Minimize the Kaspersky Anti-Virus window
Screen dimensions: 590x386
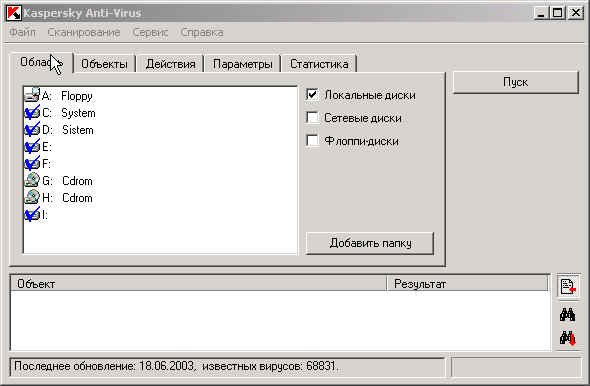[541, 13]
